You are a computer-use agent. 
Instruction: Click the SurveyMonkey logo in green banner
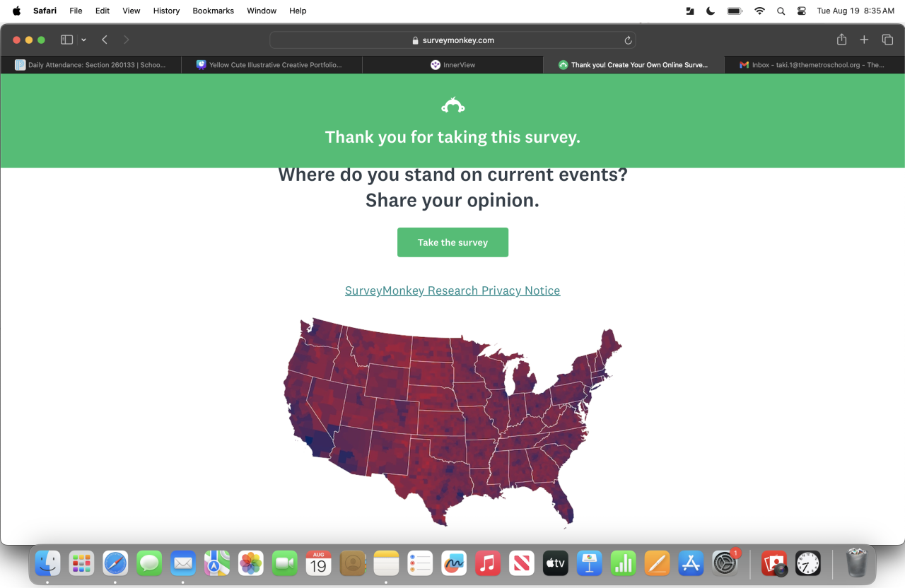pyautogui.click(x=452, y=106)
